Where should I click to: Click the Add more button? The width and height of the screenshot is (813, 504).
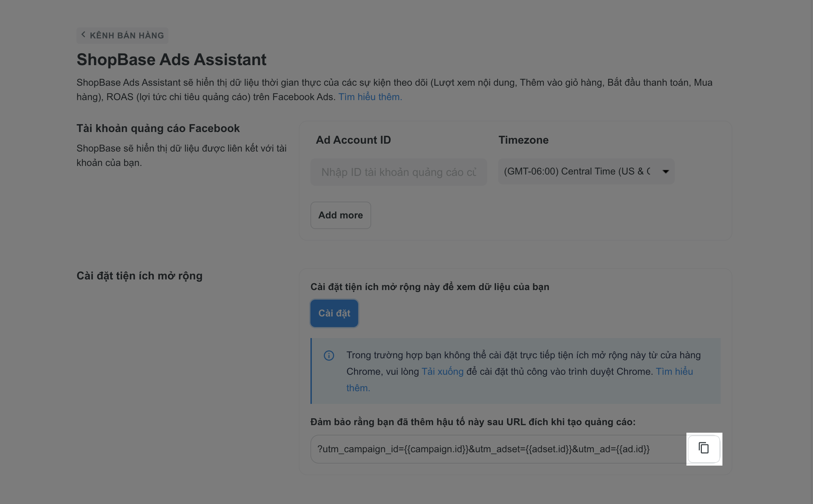[x=341, y=215]
